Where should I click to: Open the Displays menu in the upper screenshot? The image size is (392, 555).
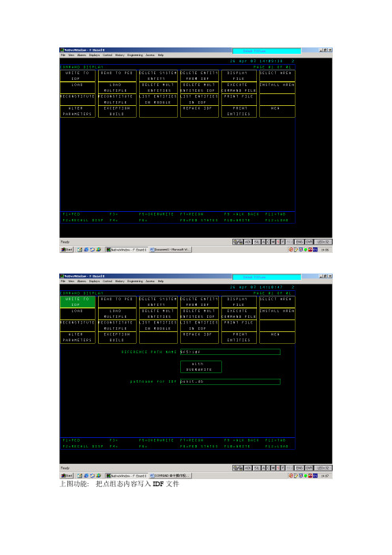[x=94, y=55]
